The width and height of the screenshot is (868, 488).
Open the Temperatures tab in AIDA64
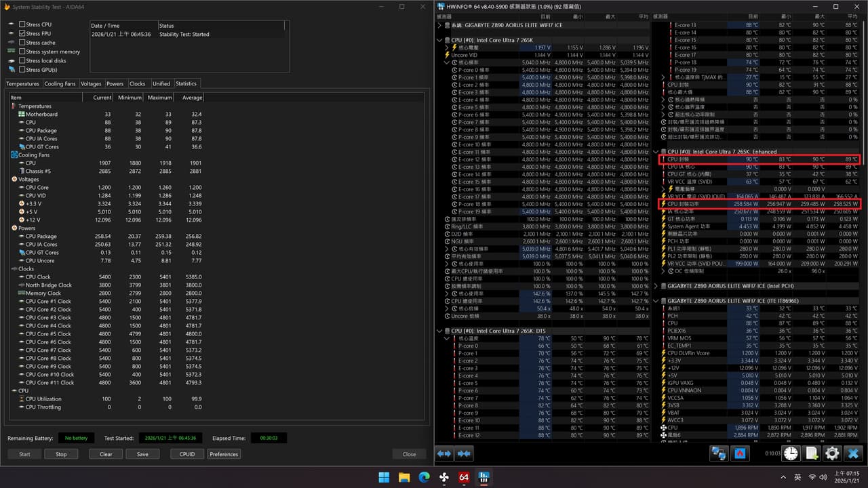pos(23,83)
